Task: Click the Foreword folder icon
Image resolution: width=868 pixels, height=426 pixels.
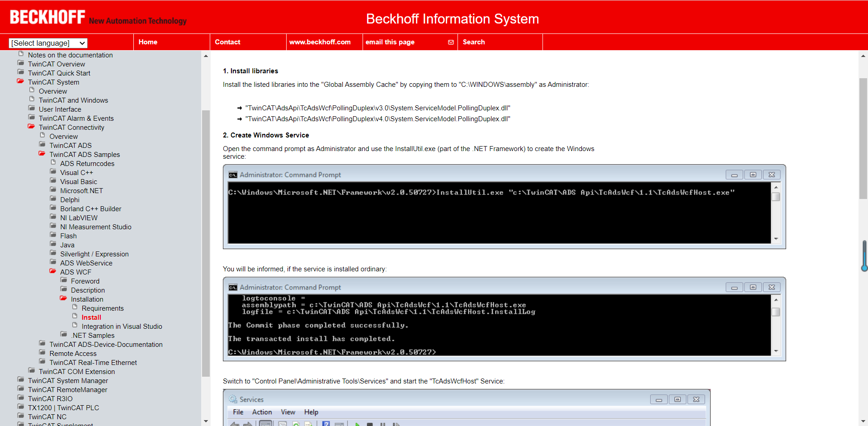Action: pos(64,280)
